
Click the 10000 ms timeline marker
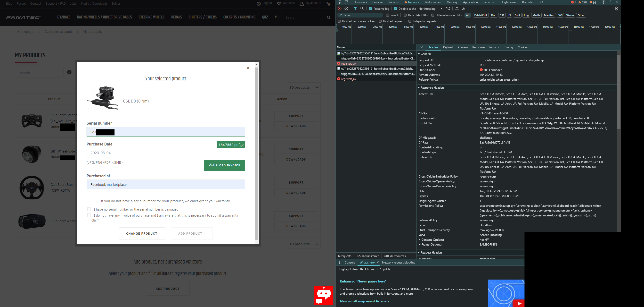coord(485,27)
